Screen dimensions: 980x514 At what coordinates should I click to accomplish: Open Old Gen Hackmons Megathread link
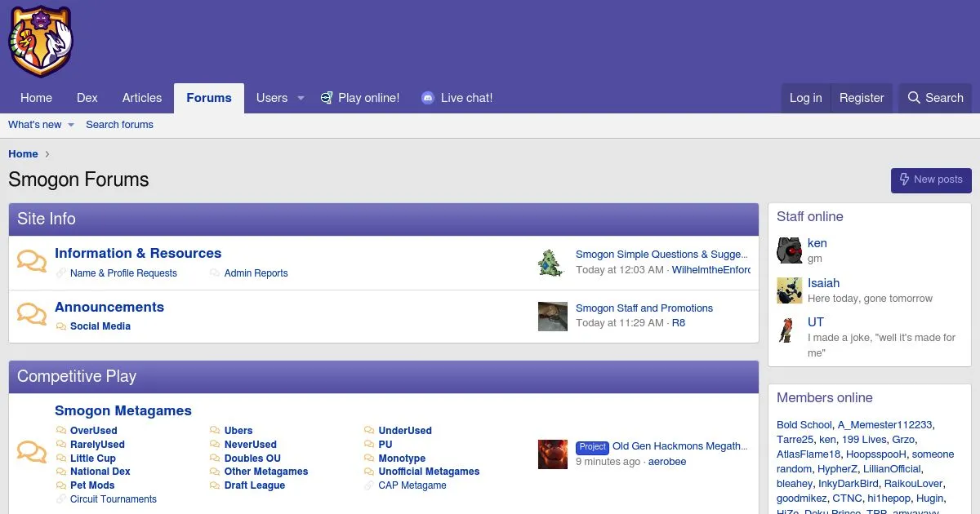pos(680,446)
